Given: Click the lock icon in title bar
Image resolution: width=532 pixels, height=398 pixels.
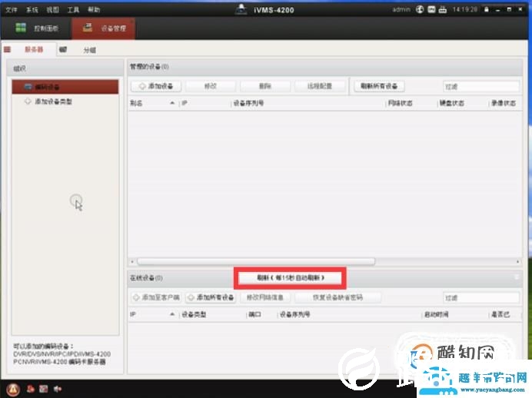Looking at the screenshot, I should 487,9.
